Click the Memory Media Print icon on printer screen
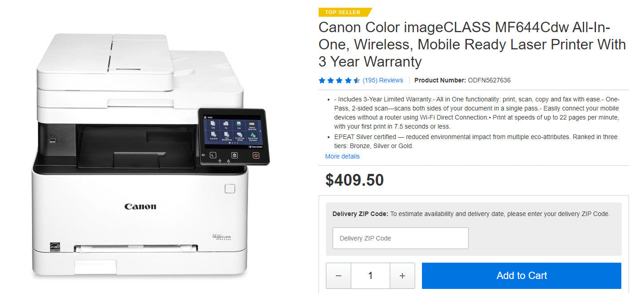The image size is (644, 293). [252, 124]
